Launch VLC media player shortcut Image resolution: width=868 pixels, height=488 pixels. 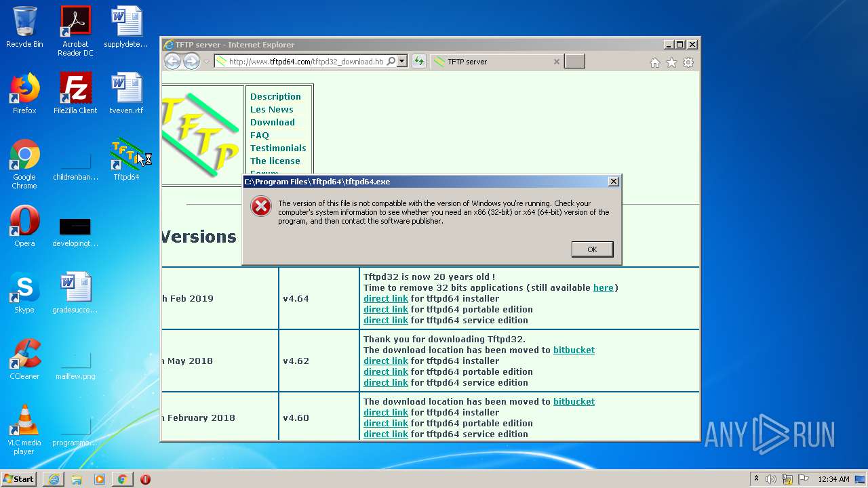pyautogui.click(x=24, y=430)
